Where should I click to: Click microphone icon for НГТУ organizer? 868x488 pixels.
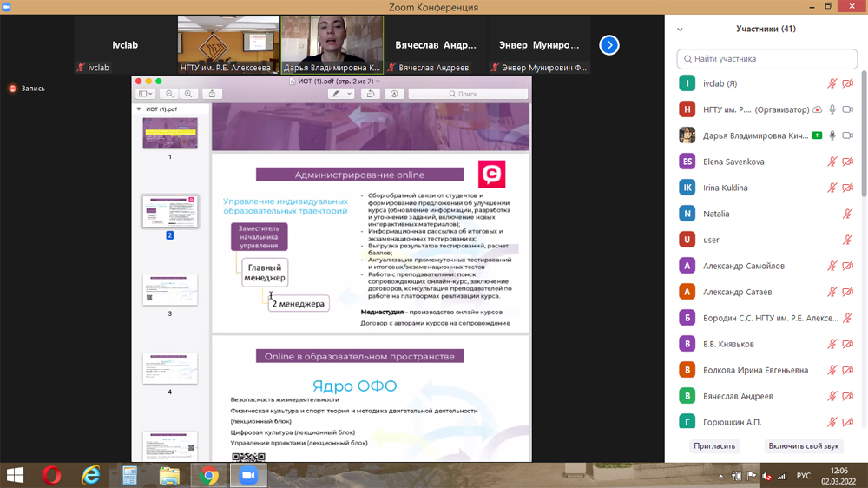832,109
